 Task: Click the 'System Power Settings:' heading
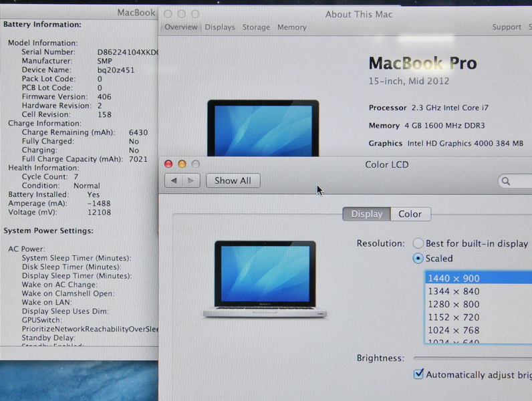coord(48,231)
